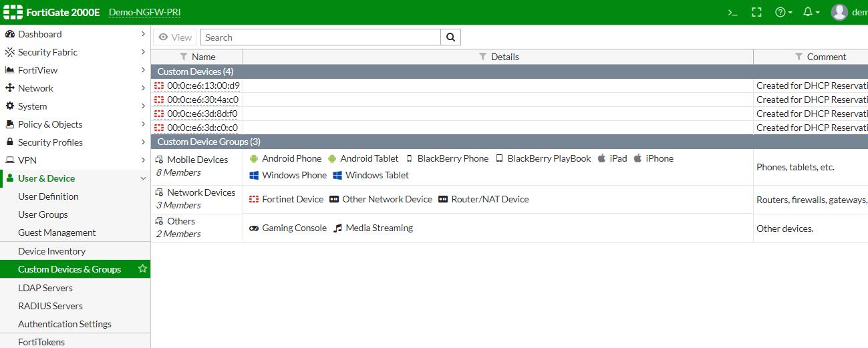This screenshot has width=868, height=348.
Task: Click the Name column filter icon
Action: click(x=184, y=57)
